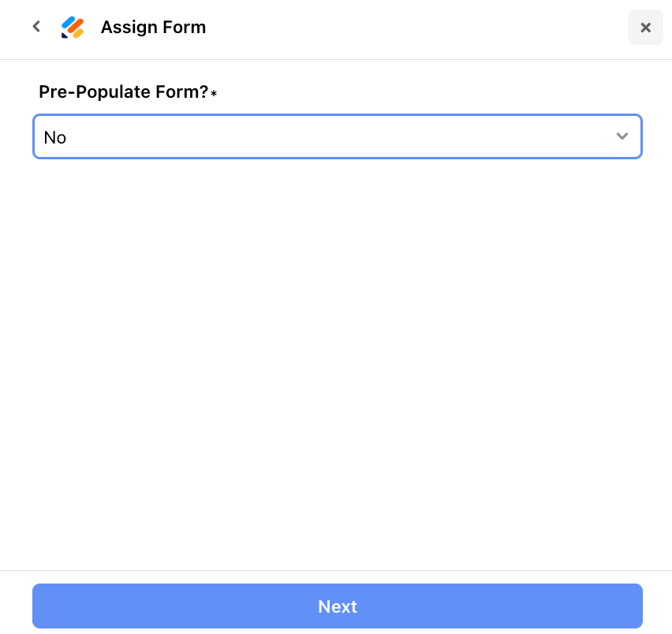Select the No option value
The width and height of the screenshot is (672, 634).
55,137
